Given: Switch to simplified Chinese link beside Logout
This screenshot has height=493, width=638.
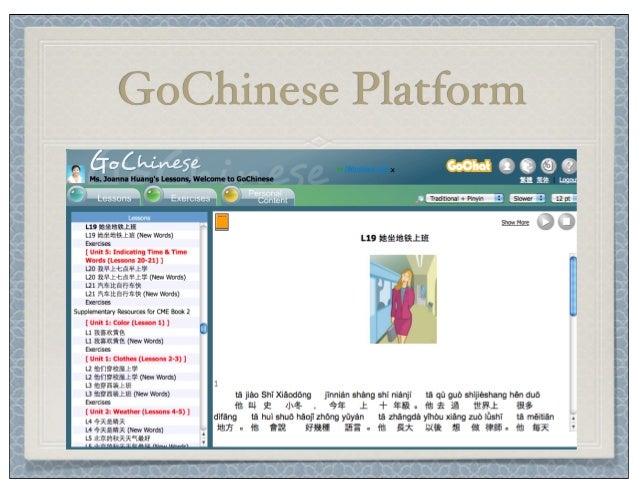Looking at the screenshot, I should tap(542, 180).
